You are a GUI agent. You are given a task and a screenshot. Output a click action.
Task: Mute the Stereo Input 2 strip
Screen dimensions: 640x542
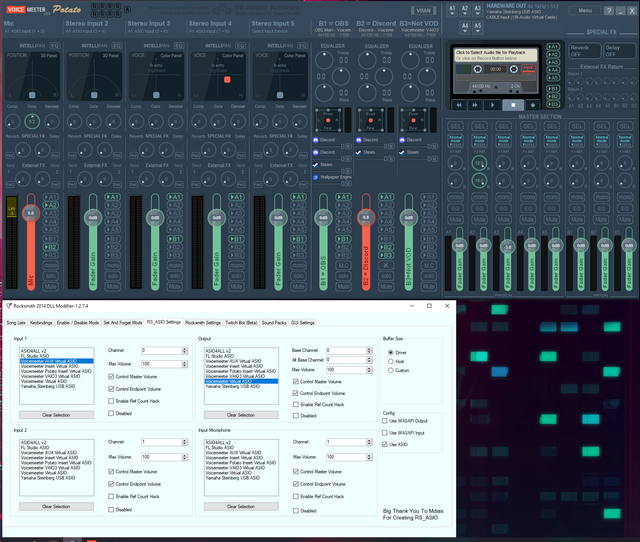point(113,287)
